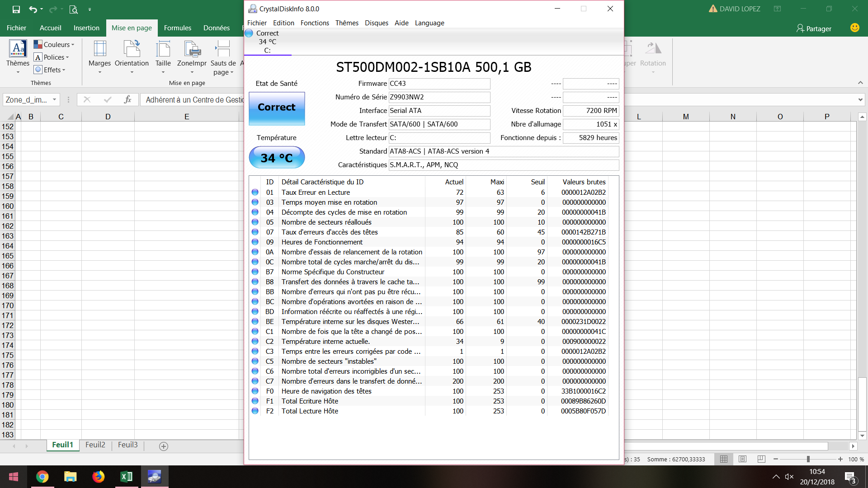Click the DAVID LOPEZ account name
Screen dimensions: 868x488
pyautogui.click(x=740, y=9)
